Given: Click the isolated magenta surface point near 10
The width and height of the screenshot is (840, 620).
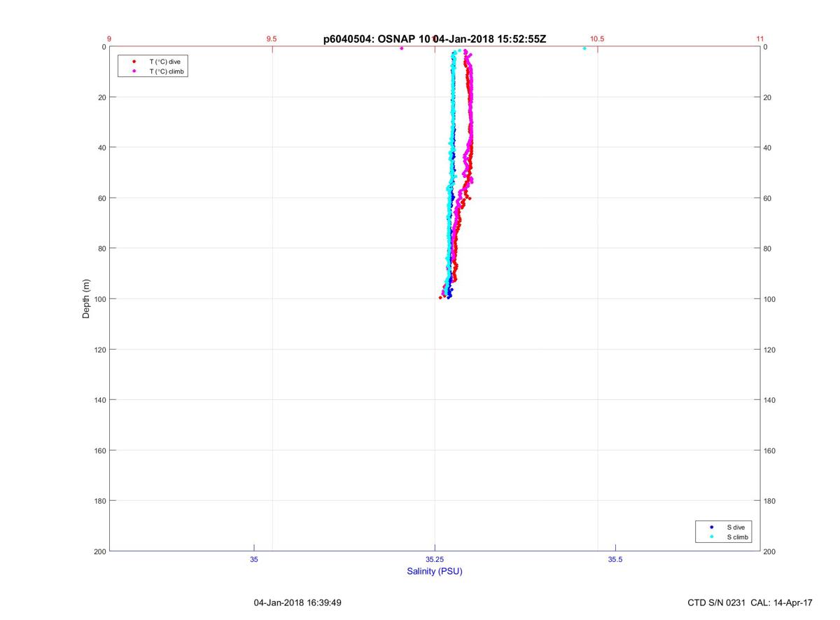Looking at the screenshot, I should coord(402,48).
